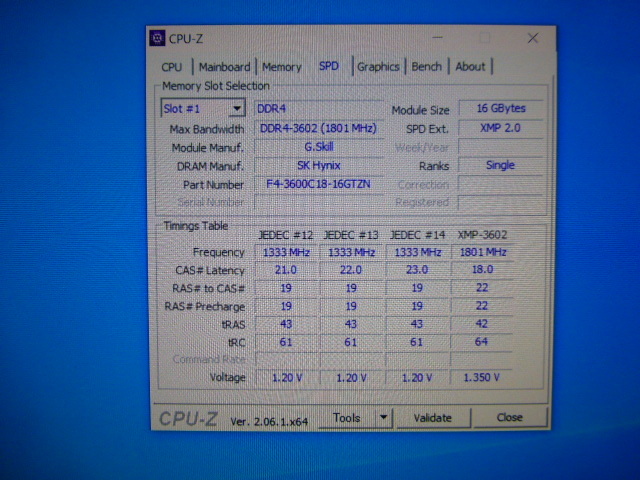Click the XMP tRC value 64
Image resolution: width=640 pixels, height=480 pixels.
coord(482,342)
